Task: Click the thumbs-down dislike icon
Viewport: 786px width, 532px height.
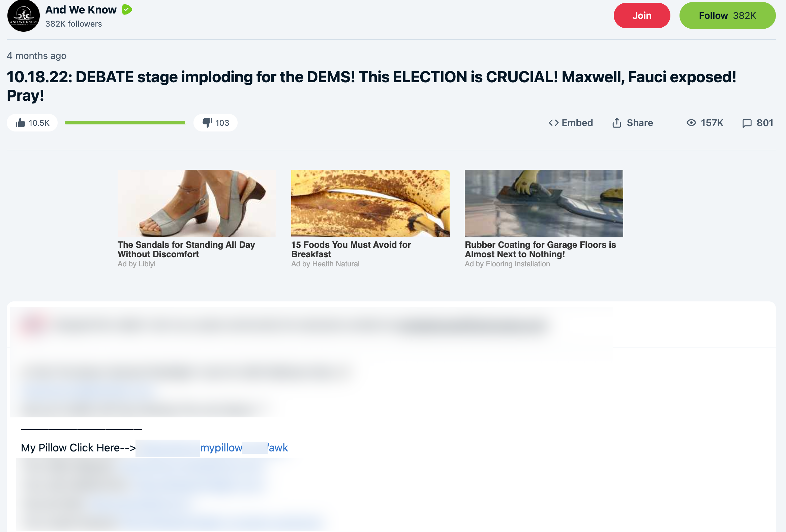Action: coord(207,123)
